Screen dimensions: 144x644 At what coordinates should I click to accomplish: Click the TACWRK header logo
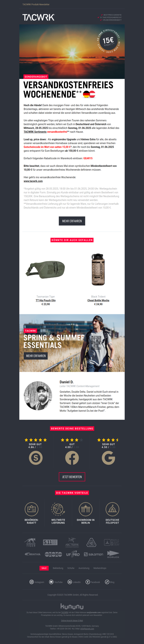(x=39, y=17)
